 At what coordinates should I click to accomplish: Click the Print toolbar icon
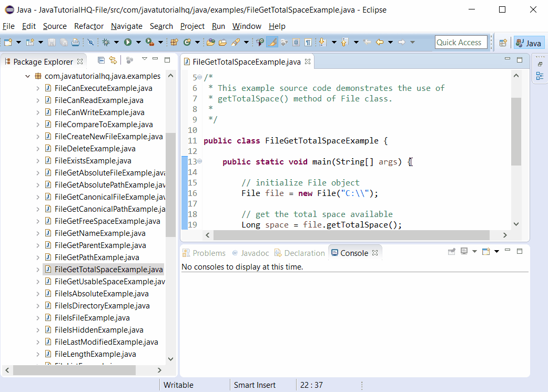tap(75, 42)
